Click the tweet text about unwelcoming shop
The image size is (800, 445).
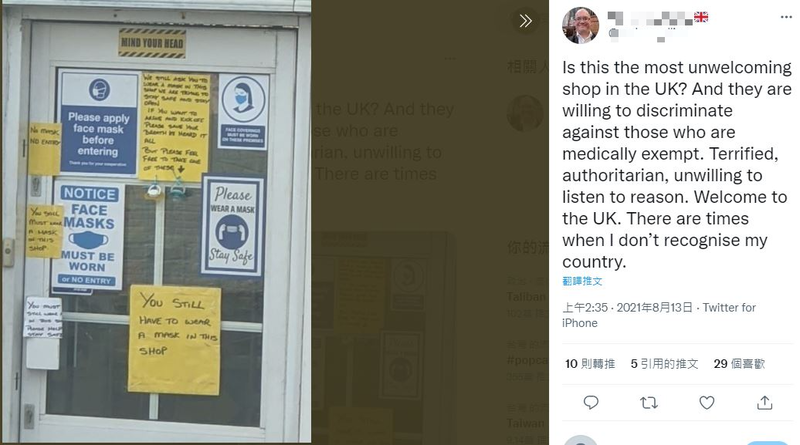677,164
